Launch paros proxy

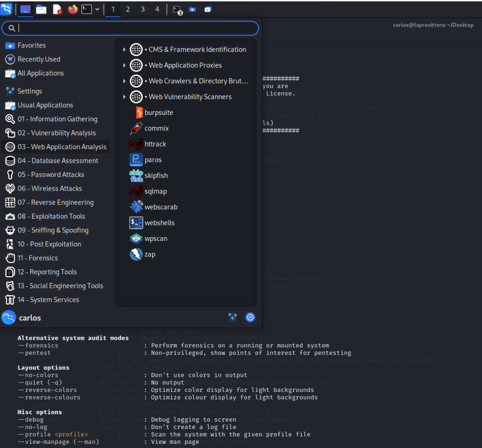(x=153, y=160)
